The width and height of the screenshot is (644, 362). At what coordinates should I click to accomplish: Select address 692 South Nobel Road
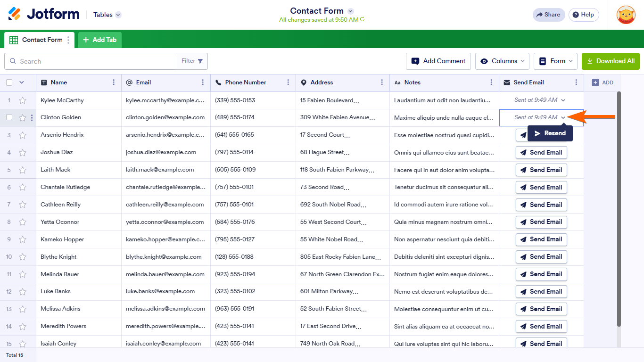click(343, 205)
